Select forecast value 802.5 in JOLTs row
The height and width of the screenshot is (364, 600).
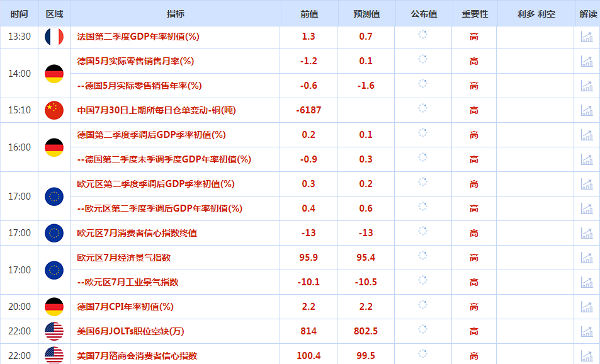pos(366,331)
